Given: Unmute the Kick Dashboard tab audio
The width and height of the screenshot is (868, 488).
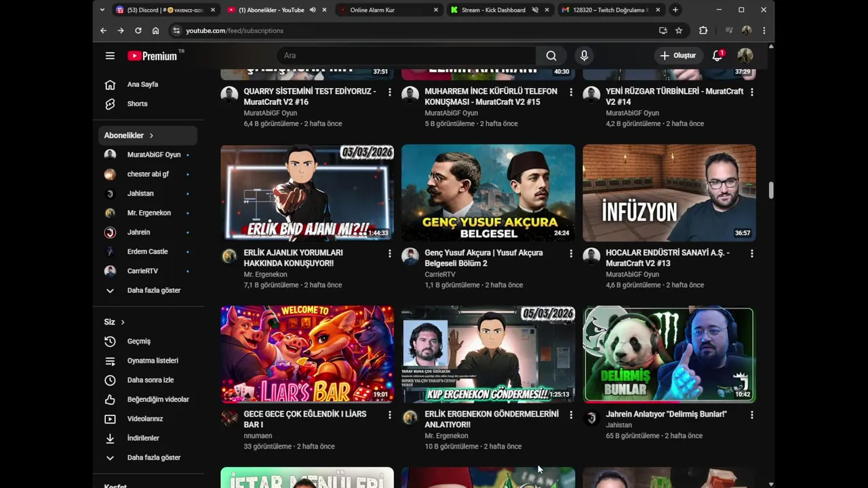Looking at the screenshot, I should click(x=535, y=9).
